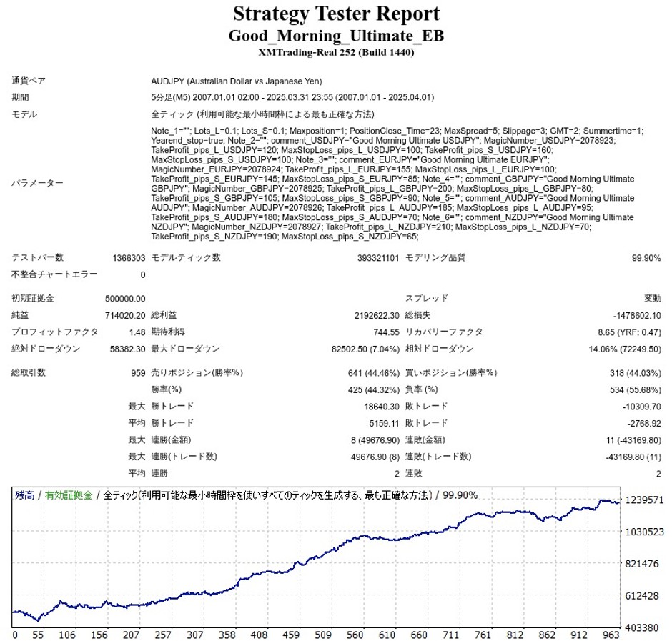Click the blue 残高 legend label
The width and height of the screenshot is (672, 641).
25,495
